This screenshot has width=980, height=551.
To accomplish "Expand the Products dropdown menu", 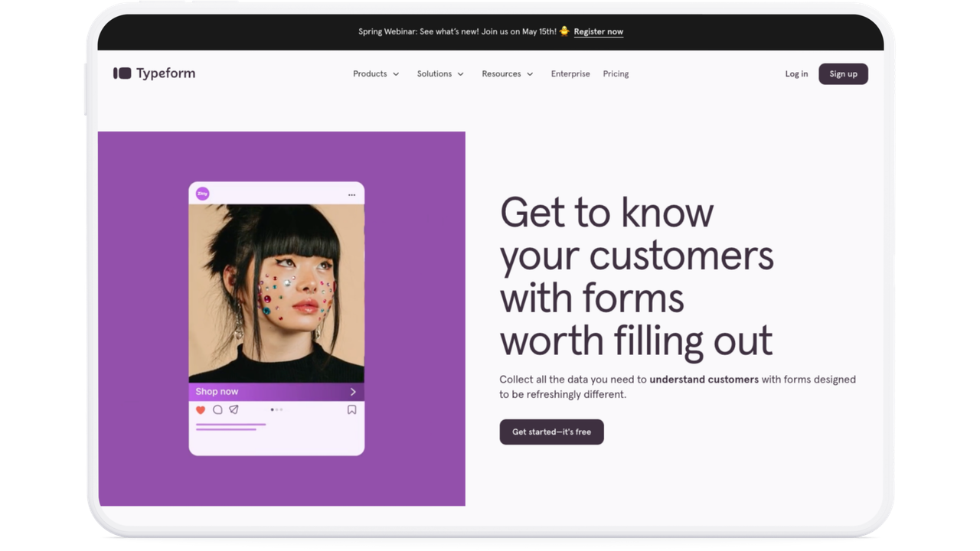I will pos(376,74).
